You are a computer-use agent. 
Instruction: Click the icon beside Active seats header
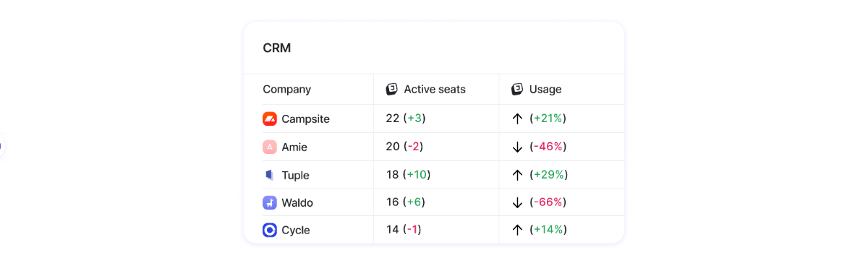click(x=391, y=90)
